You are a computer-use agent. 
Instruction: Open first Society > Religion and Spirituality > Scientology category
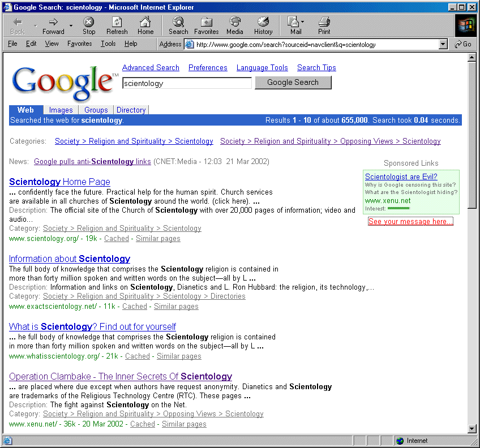pos(134,141)
